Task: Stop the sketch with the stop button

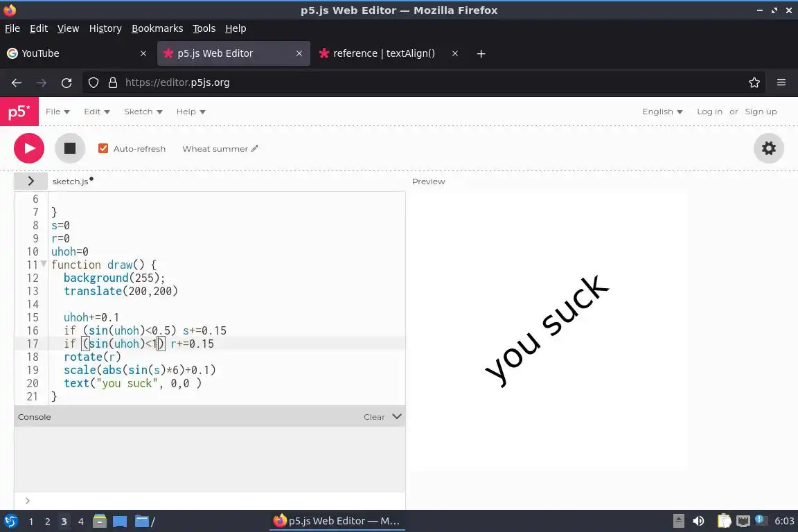Action: pyautogui.click(x=70, y=148)
